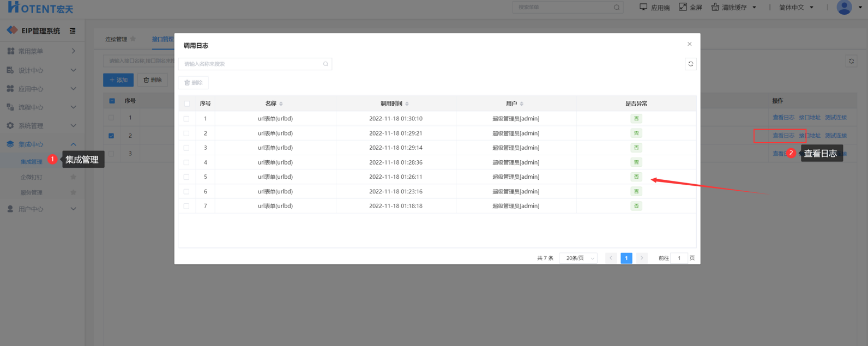Uncheck the background table row 2 checkbox
Screen dimensions: 868x346
(x=111, y=136)
